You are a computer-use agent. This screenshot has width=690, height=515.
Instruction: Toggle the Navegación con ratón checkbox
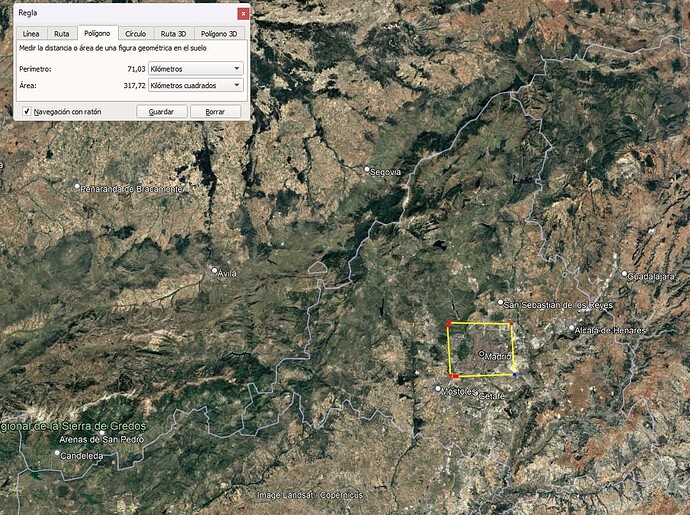click(26, 112)
